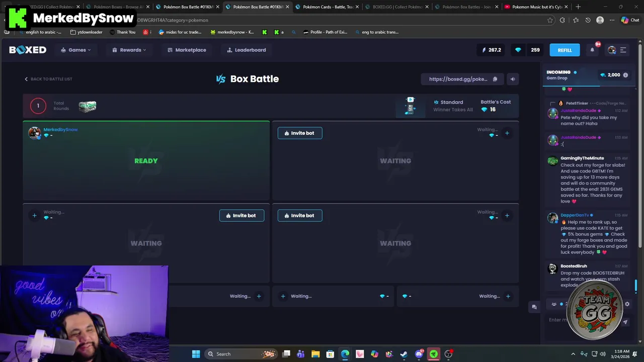
Task: Open Discord from the taskbar
Action: coord(419,354)
